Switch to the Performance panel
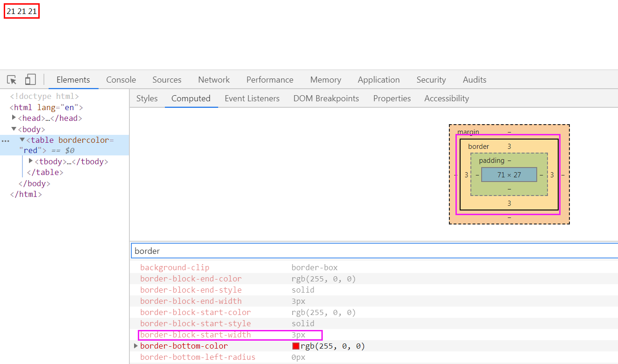This screenshot has width=618, height=364. 270,80
